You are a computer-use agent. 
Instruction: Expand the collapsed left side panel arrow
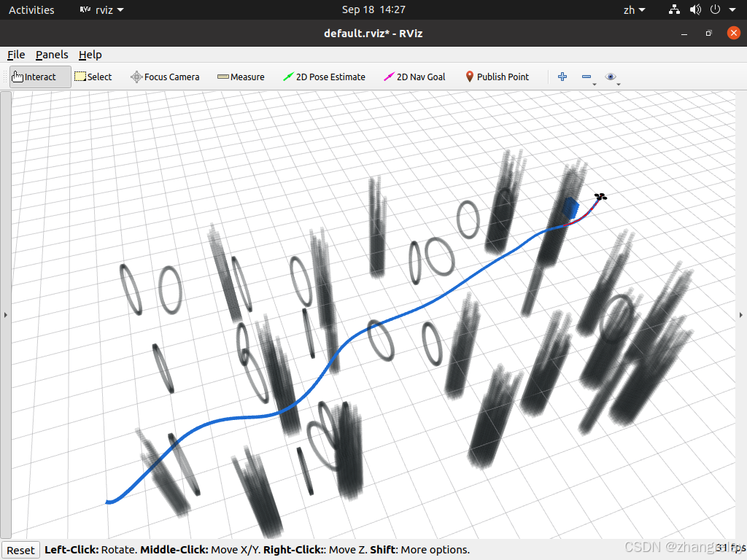[x=5, y=315]
